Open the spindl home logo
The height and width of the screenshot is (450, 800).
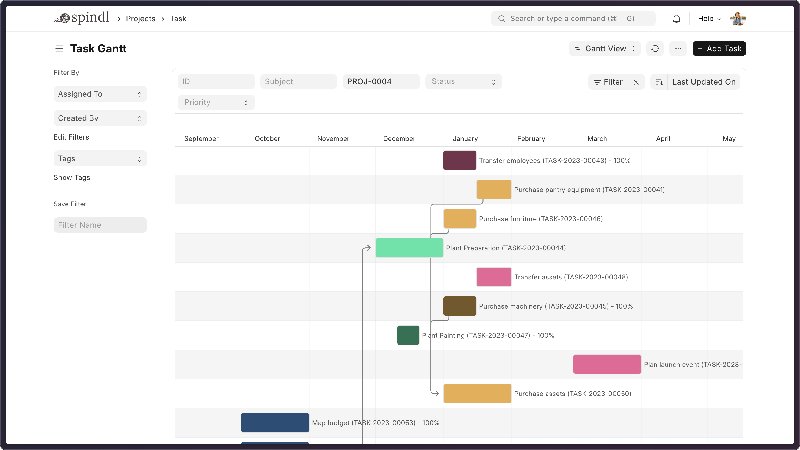(82, 18)
